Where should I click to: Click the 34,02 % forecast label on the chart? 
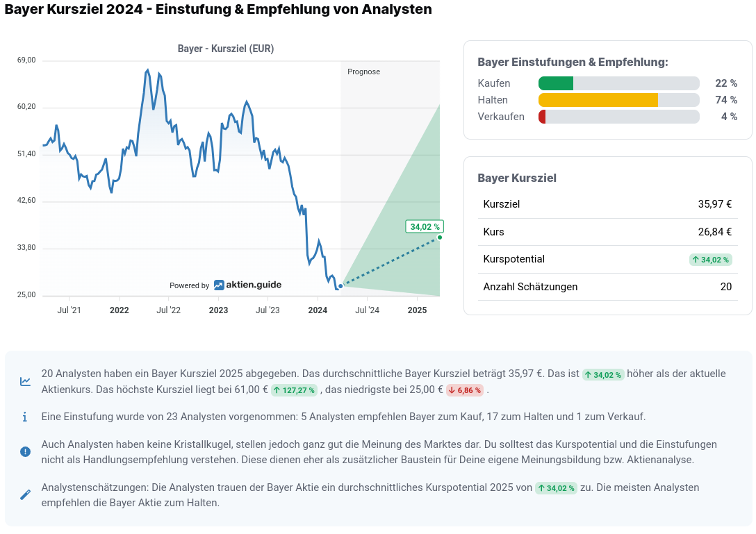(x=425, y=226)
